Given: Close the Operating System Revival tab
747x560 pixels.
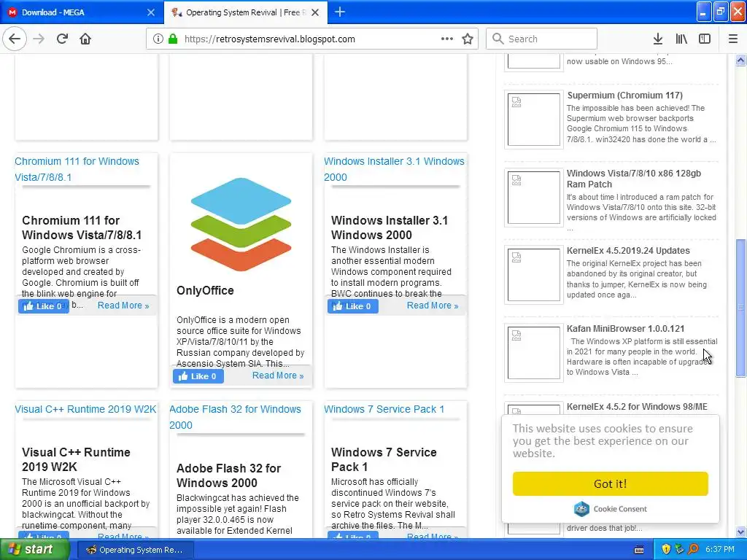Looking at the screenshot, I should [x=315, y=12].
